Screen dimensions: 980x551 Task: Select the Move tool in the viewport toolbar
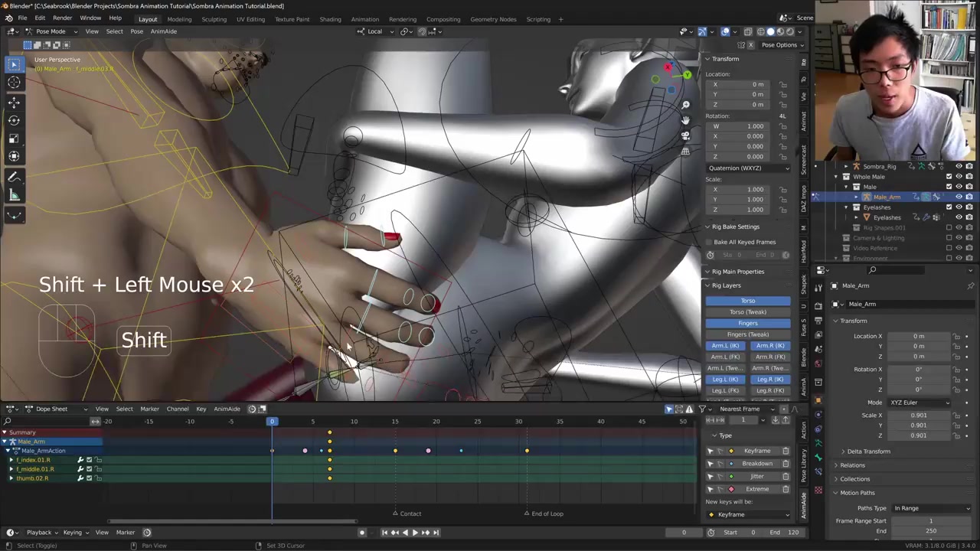(14, 102)
